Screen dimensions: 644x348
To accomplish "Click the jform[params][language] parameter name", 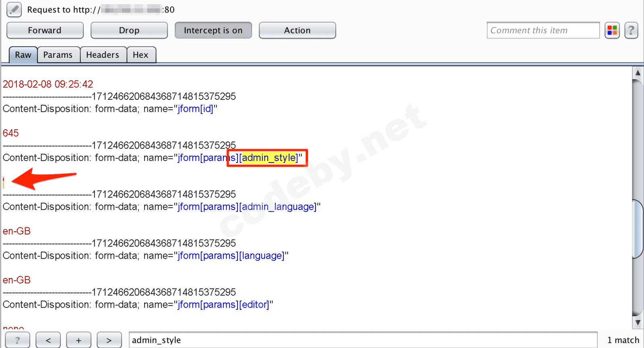I will [x=231, y=256].
